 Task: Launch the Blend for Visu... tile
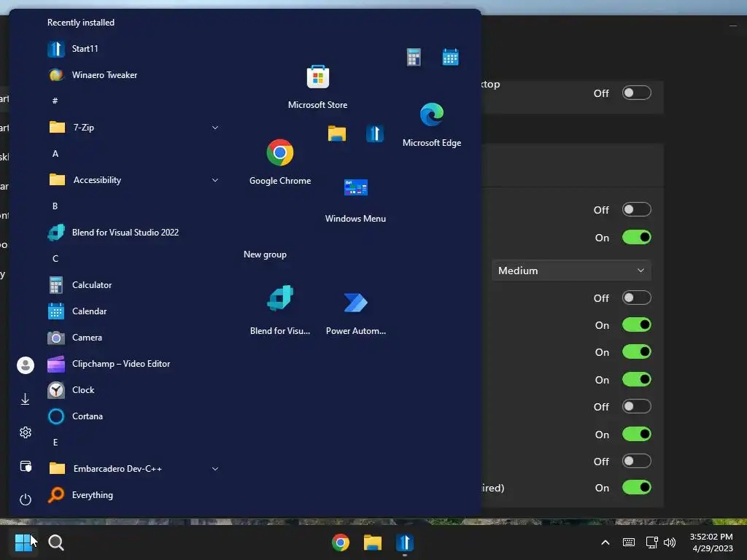[x=280, y=310]
